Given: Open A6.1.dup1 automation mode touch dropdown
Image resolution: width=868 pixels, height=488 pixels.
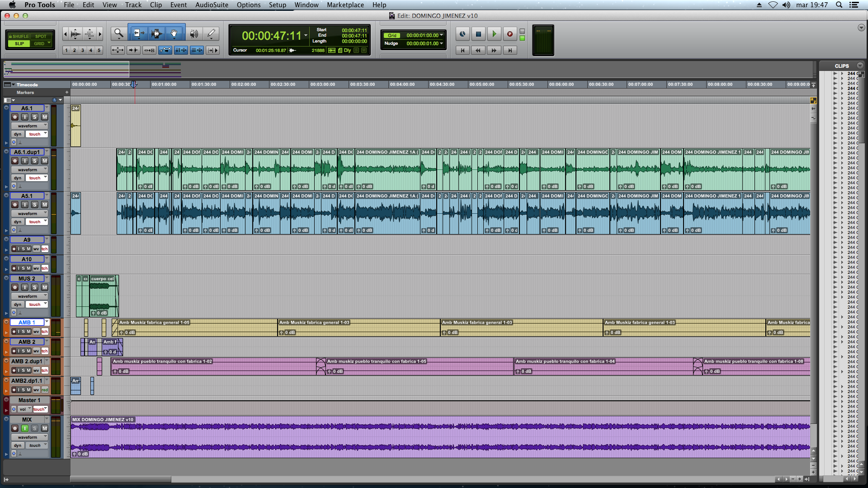Looking at the screenshot, I should (x=37, y=178).
